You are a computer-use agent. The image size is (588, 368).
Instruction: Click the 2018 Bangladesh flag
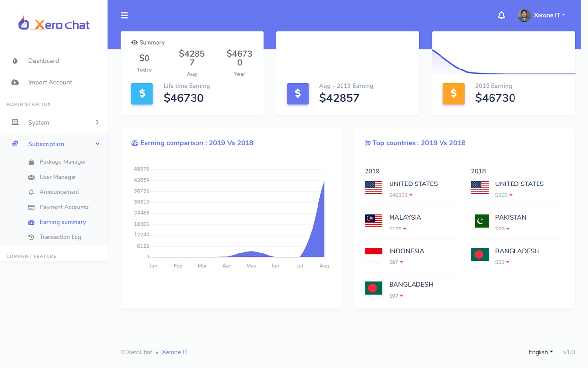(480, 255)
